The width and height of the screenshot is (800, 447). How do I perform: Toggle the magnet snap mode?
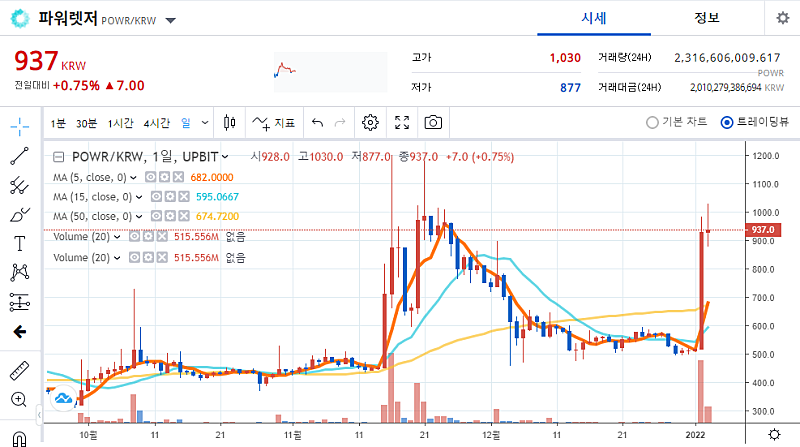click(x=19, y=439)
